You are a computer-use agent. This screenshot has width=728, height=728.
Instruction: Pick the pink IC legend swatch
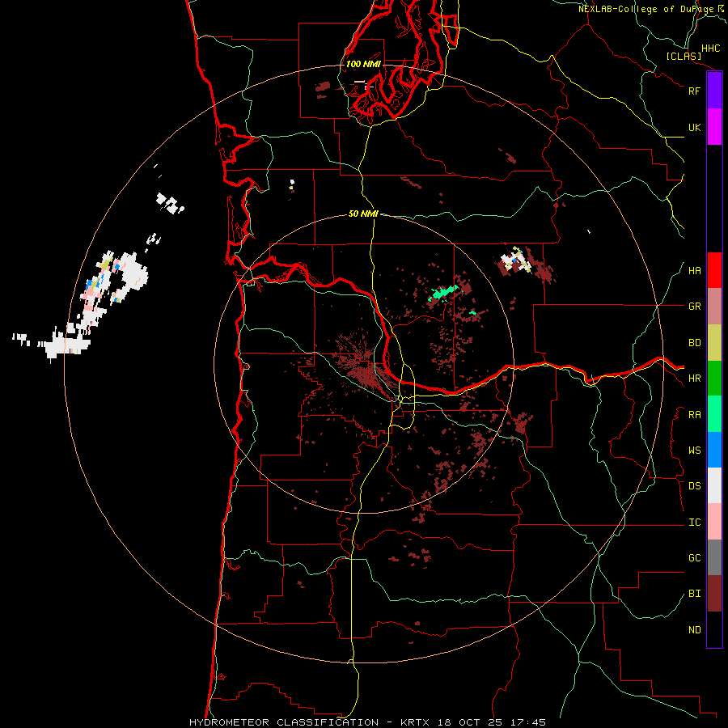(x=714, y=522)
